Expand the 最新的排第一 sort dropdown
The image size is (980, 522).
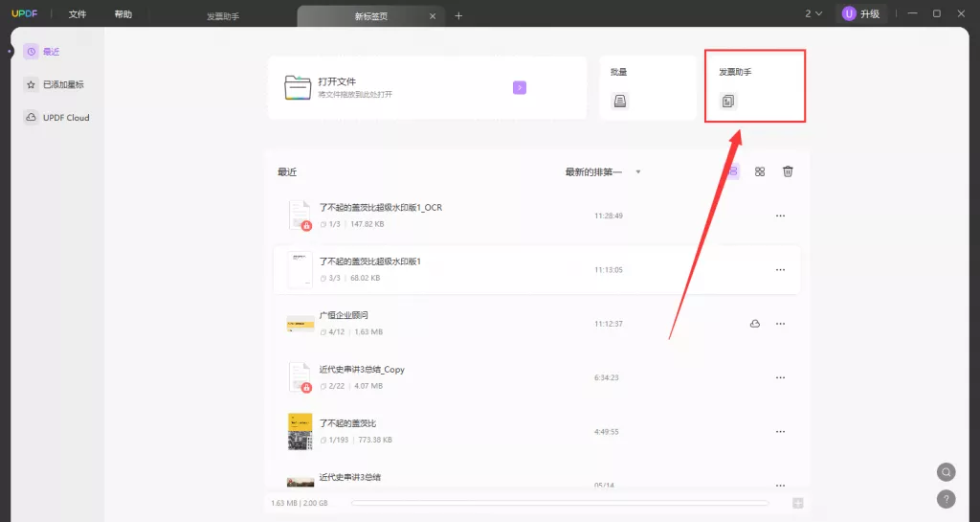[x=603, y=171]
